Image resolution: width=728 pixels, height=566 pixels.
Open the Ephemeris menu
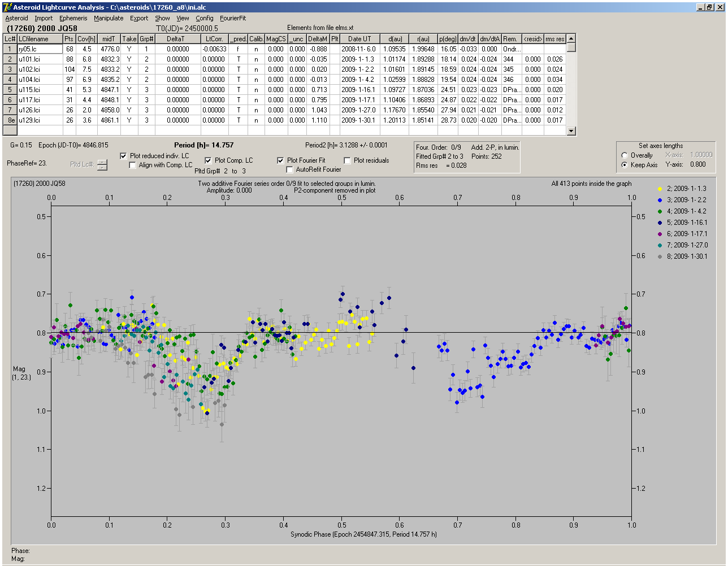pos(73,18)
